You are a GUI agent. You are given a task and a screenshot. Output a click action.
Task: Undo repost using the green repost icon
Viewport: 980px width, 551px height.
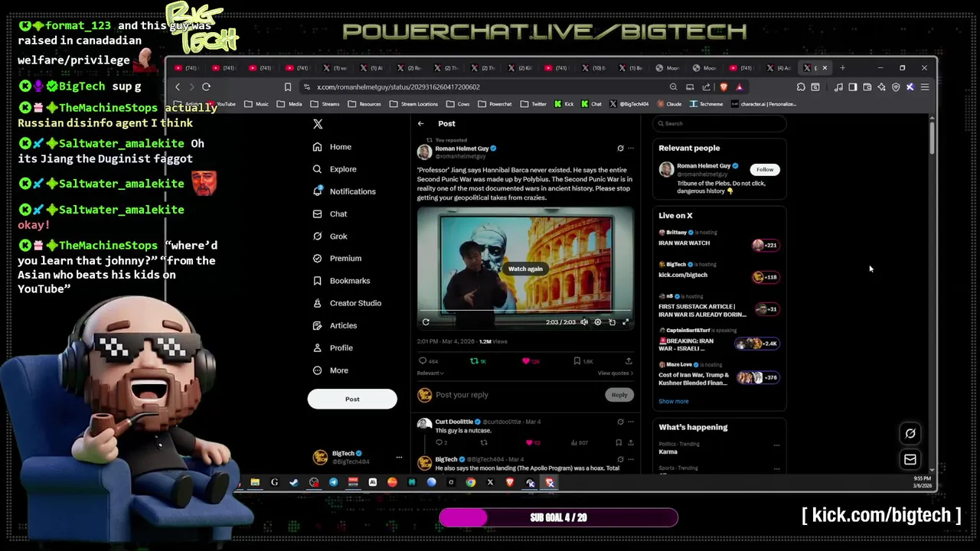click(x=474, y=361)
